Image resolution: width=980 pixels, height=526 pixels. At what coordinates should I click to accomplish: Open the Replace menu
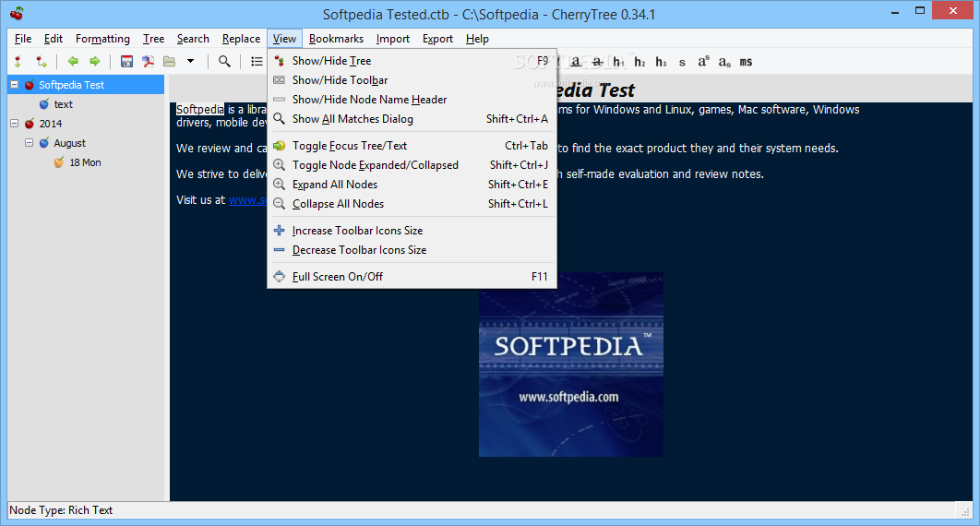(241, 39)
